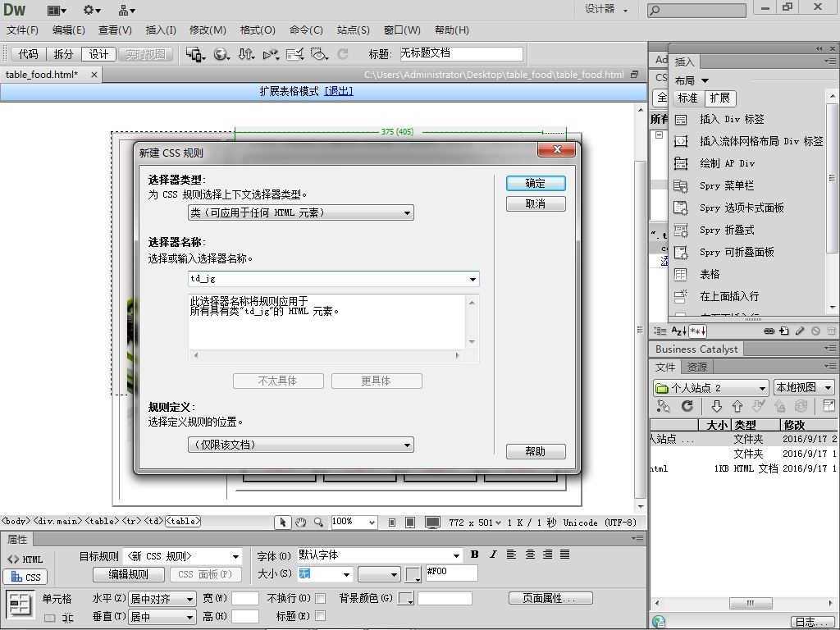Click the multiscreen preview icon
The height and width of the screenshot is (630, 840).
coord(195,54)
